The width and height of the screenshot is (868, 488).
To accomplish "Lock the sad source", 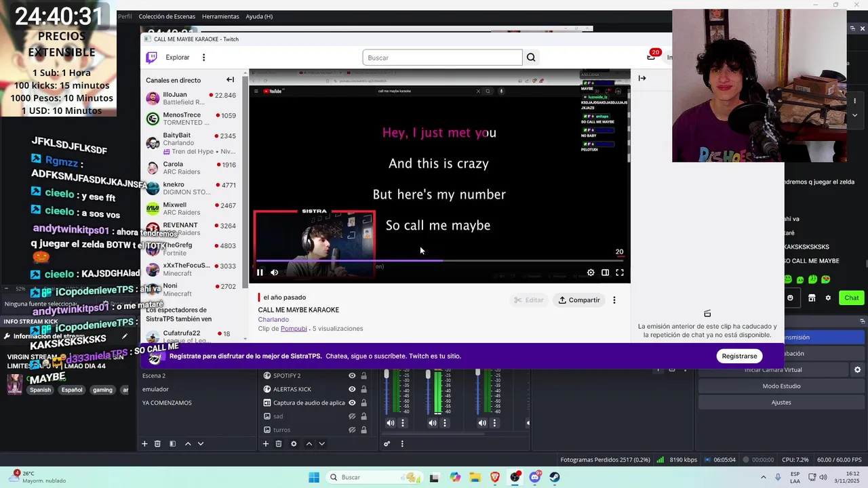I will tap(363, 416).
